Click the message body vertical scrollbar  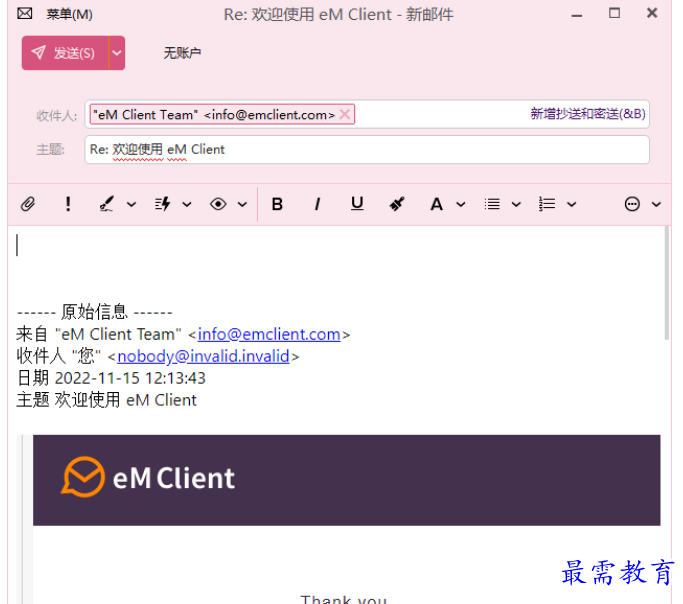click(666, 283)
